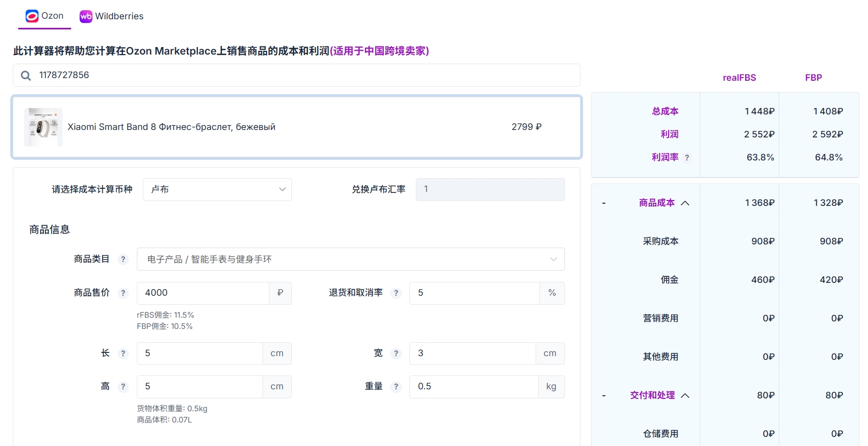Click the realFBS column header
This screenshot has width=868, height=446.
tap(739, 78)
